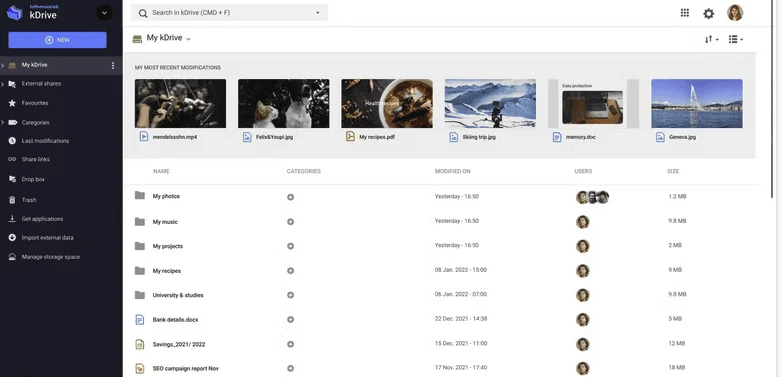Image resolution: width=783 pixels, height=377 pixels.
Task: Open the search options dropdown arrow
Action: tap(318, 13)
